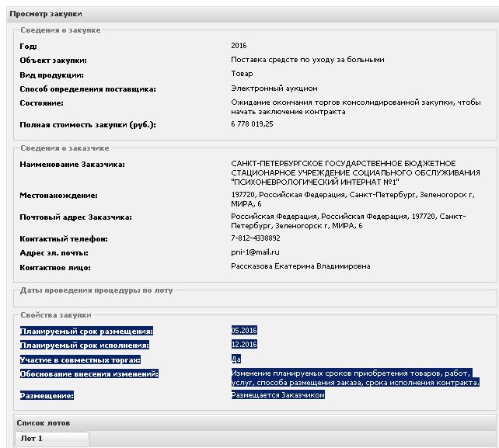The width and height of the screenshot is (499, 448).
Task: Select the 'Ожидание окончания торгов' status text
Action: (x=356, y=107)
